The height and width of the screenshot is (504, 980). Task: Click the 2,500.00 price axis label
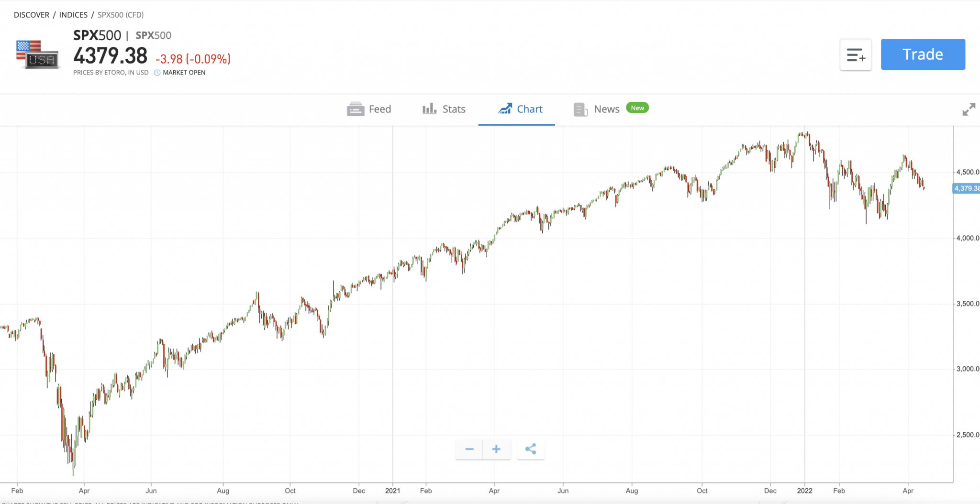968,435
